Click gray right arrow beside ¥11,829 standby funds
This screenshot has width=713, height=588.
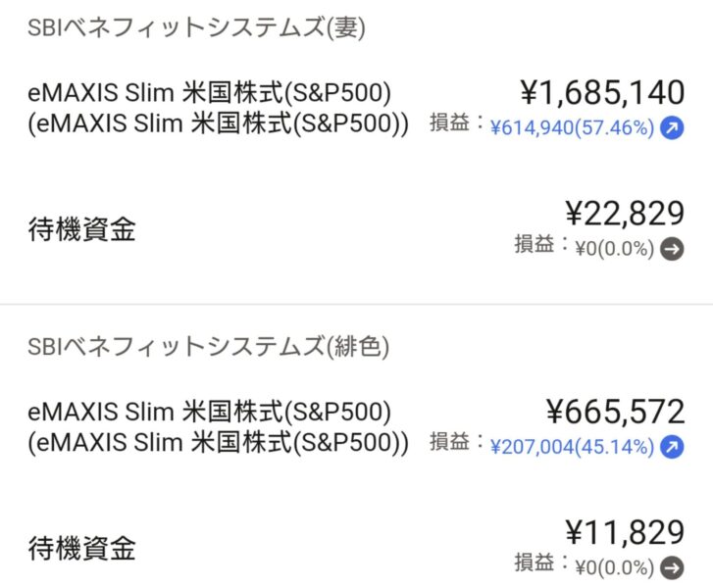(x=672, y=567)
